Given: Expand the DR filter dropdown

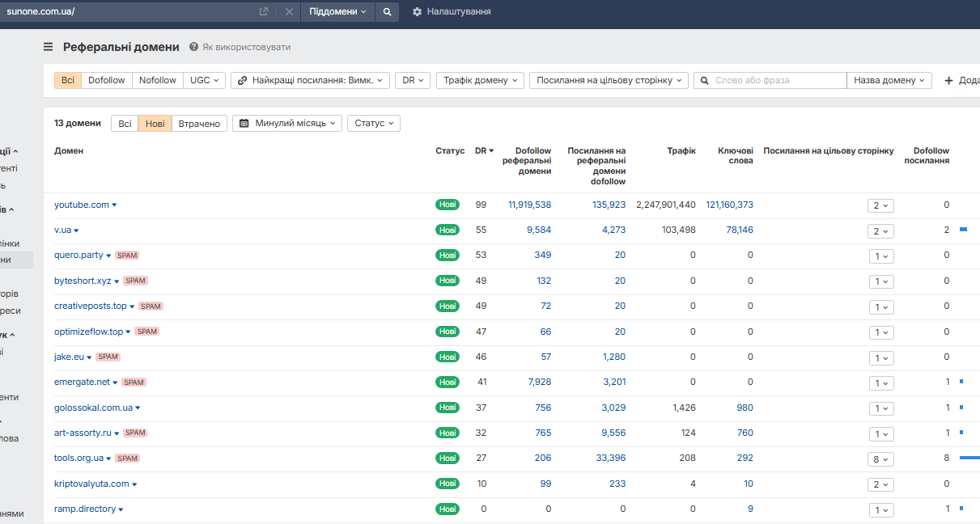Looking at the screenshot, I should (413, 81).
